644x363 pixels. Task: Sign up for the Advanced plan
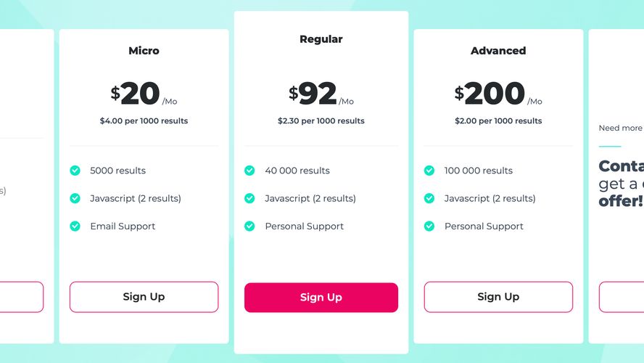498,297
